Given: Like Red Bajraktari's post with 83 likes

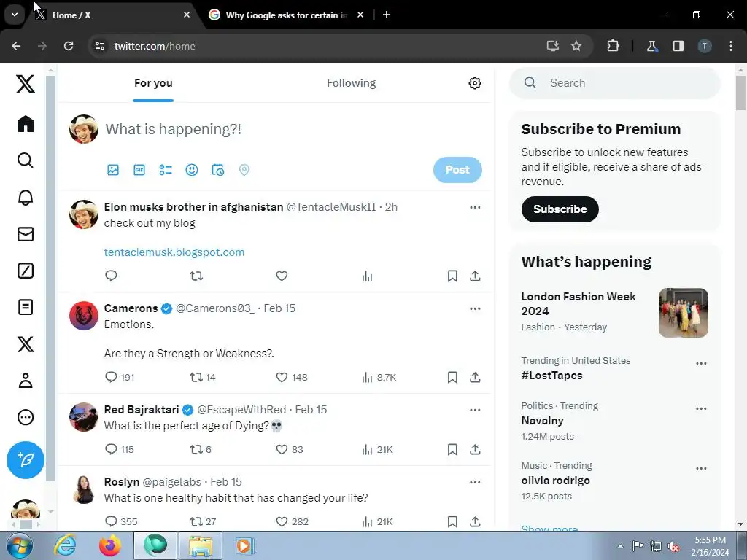Looking at the screenshot, I should [282, 449].
